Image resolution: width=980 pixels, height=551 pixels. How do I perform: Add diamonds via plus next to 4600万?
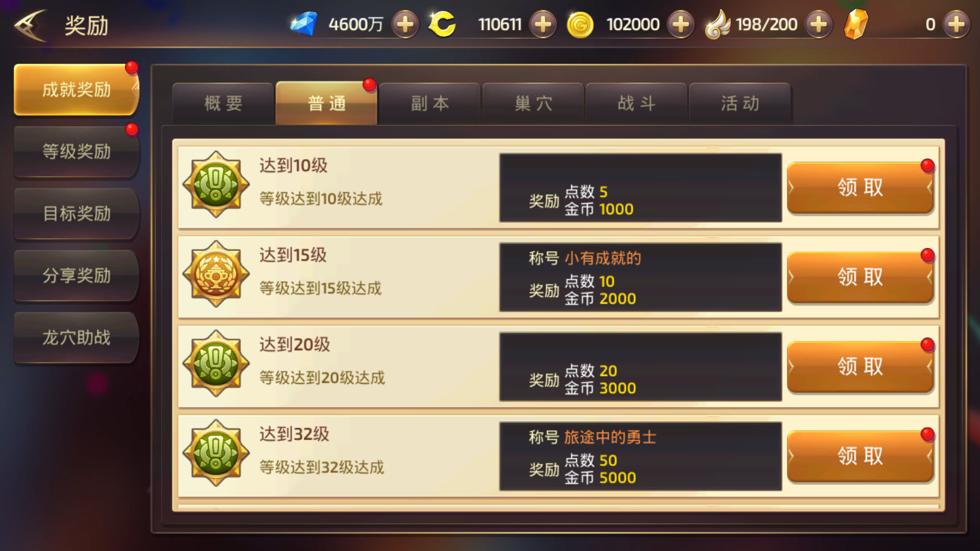[405, 24]
